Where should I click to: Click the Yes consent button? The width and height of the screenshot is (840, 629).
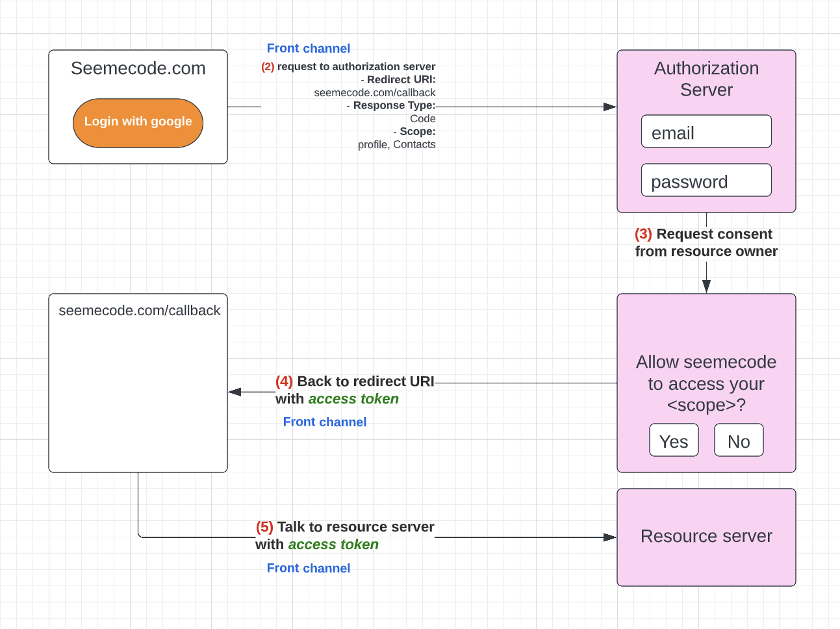click(x=674, y=440)
